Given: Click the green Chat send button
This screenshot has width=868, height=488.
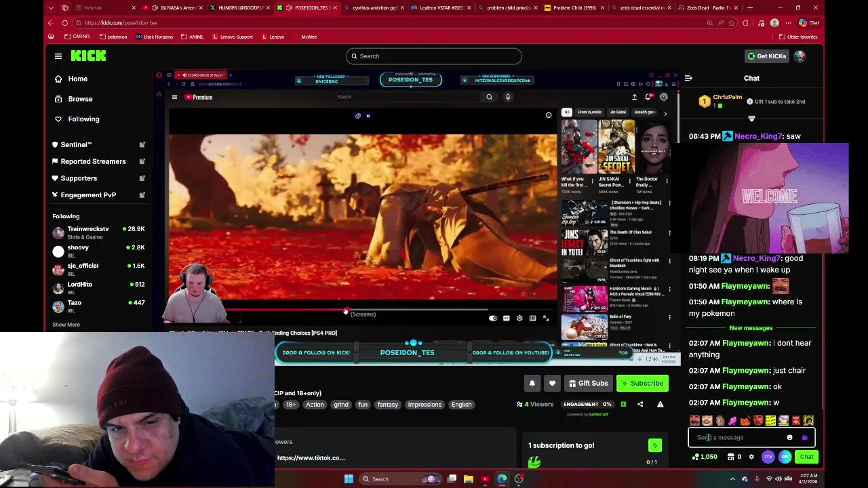Looking at the screenshot, I should tap(806, 457).
